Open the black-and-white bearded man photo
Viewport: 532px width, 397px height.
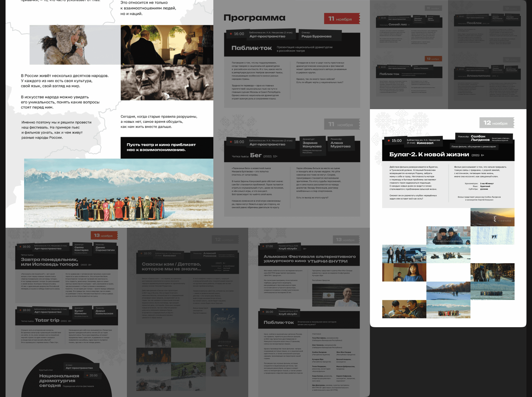tap(167, 83)
